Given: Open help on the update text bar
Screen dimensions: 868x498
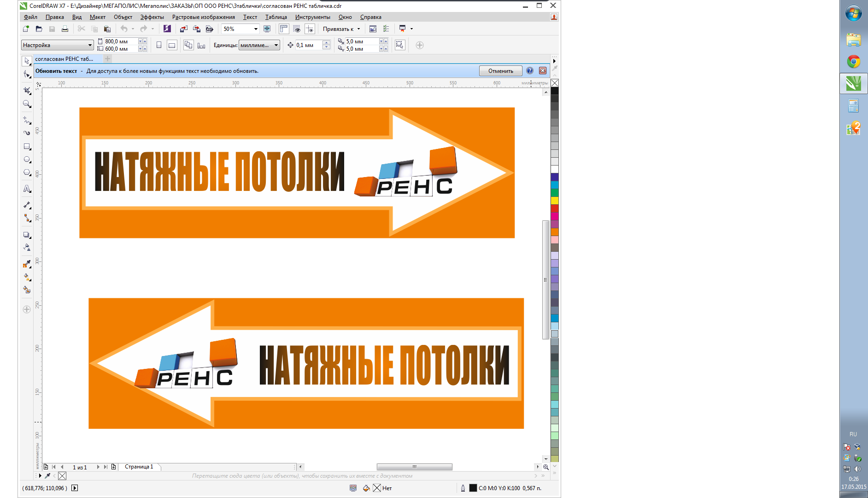Looking at the screenshot, I should click(x=530, y=71).
